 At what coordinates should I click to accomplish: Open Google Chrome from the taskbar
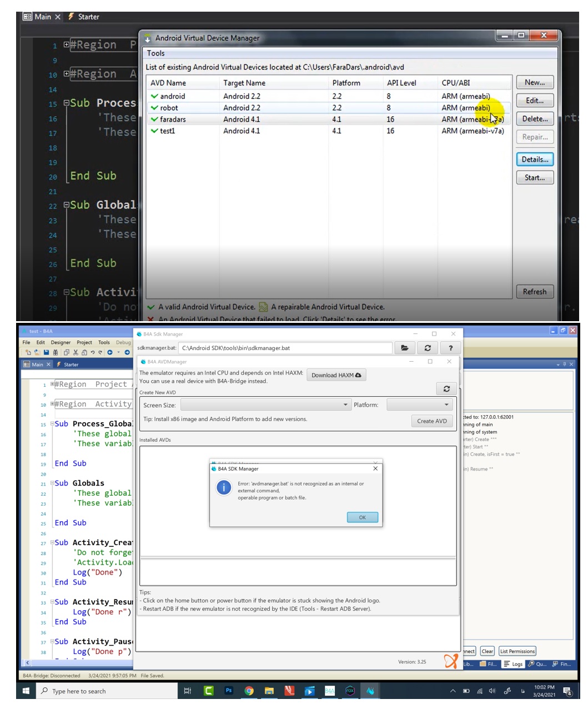coord(249,691)
